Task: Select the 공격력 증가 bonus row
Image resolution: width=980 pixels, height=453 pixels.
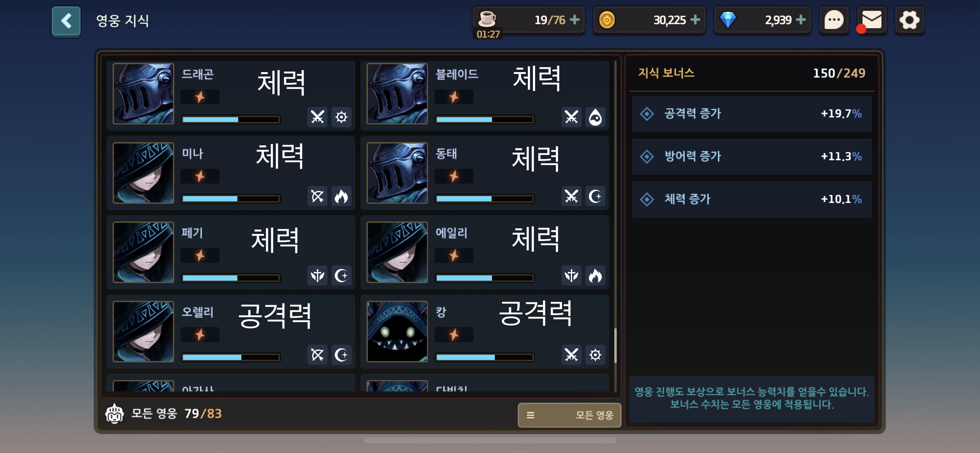Action: [751, 114]
